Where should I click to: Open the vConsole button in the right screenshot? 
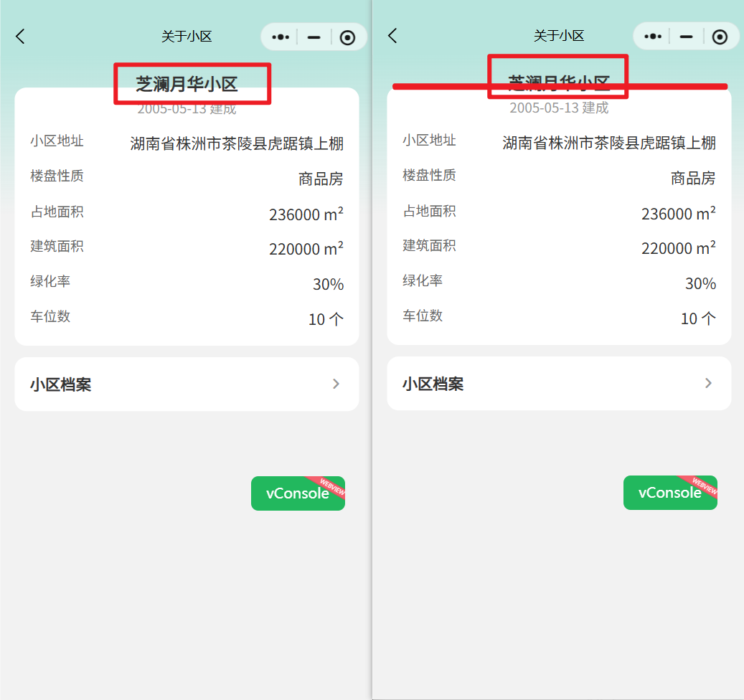pyautogui.click(x=670, y=493)
